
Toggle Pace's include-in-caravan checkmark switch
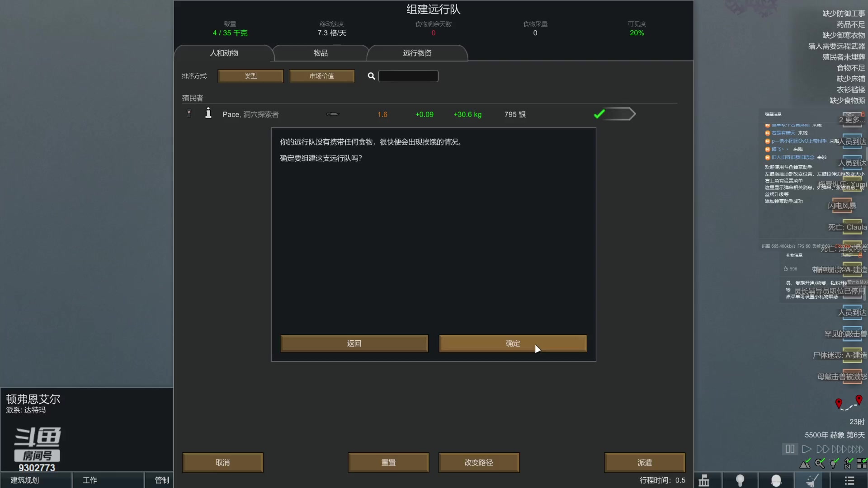click(x=615, y=114)
